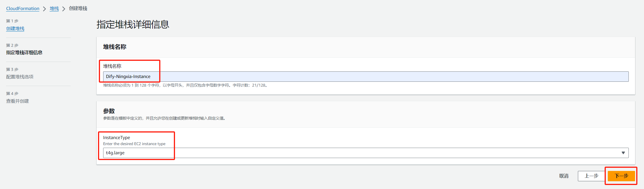The height and width of the screenshot is (189, 644).
Task: Return to step 1 创建堆栈 link
Action: point(15,29)
